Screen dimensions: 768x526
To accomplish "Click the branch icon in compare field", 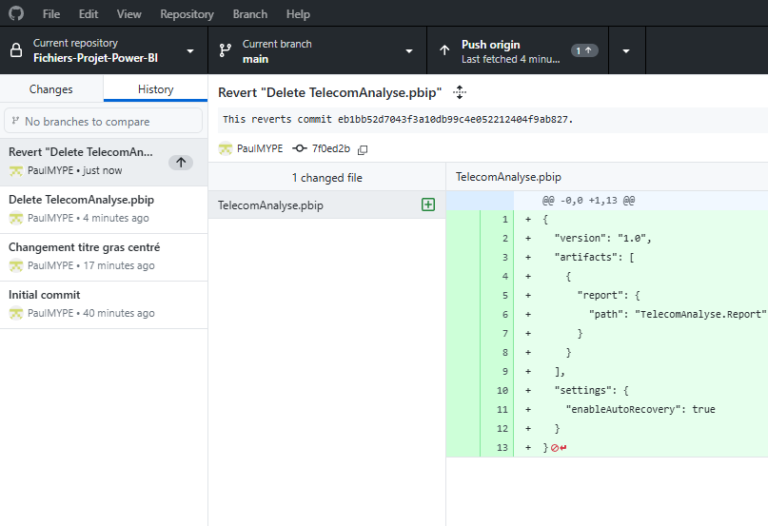I will [x=16, y=120].
